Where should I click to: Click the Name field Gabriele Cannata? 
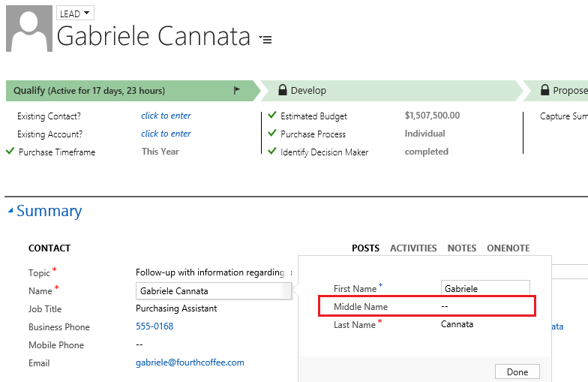[x=213, y=291]
